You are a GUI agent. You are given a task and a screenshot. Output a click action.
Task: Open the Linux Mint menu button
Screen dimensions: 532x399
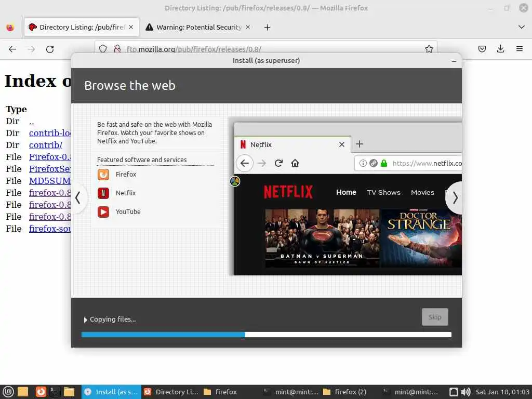[x=8, y=392]
